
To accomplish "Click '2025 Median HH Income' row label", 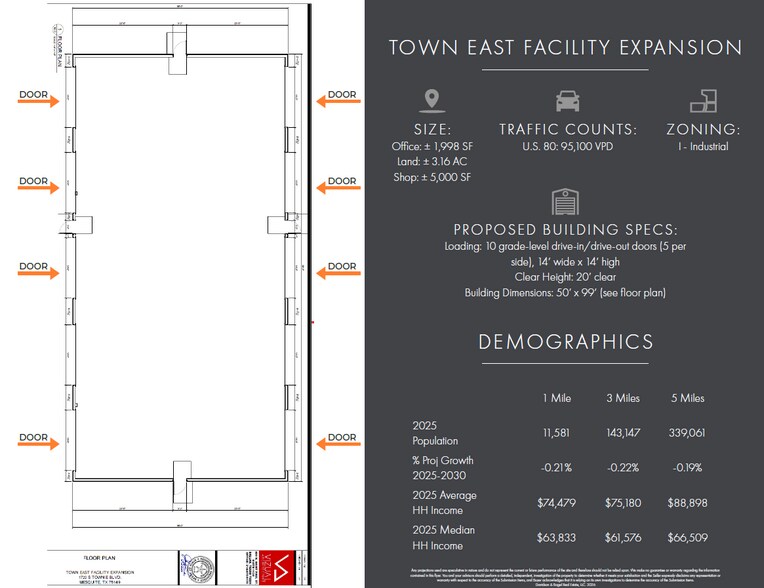I will [443, 538].
